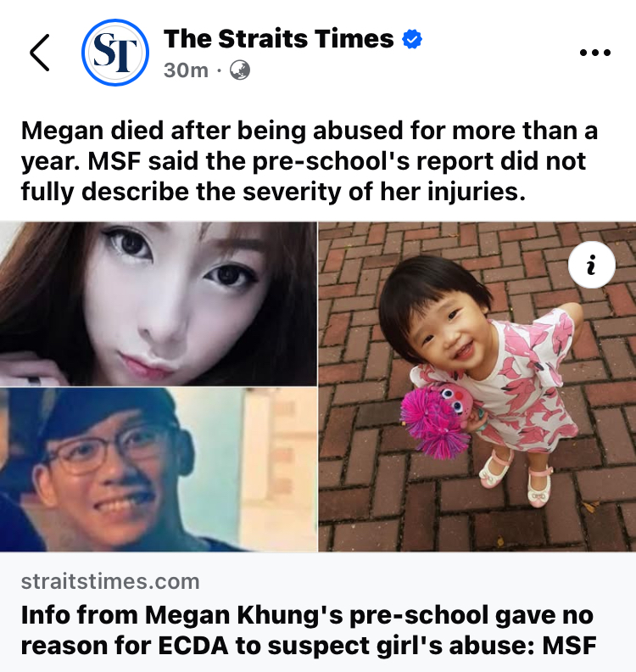Open the three-dot post options menu
Viewport: 636px width, 672px height.
[x=595, y=53]
